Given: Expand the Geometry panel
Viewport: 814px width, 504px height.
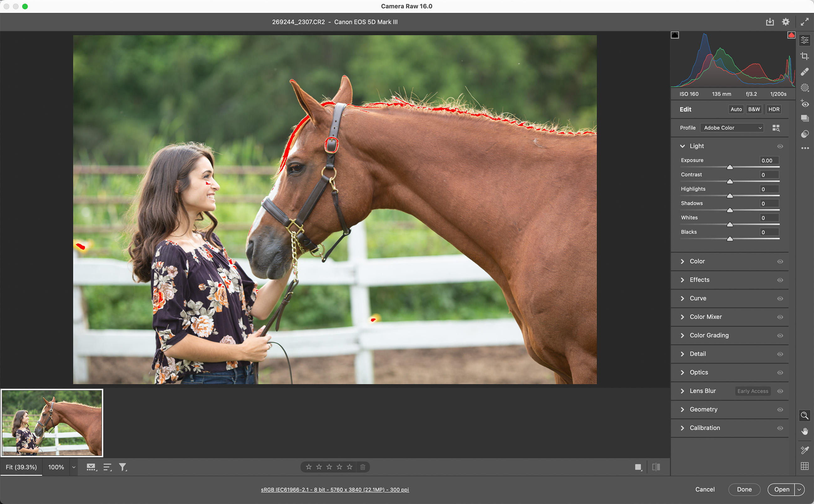Looking at the screenshot, I should [703, 409].
